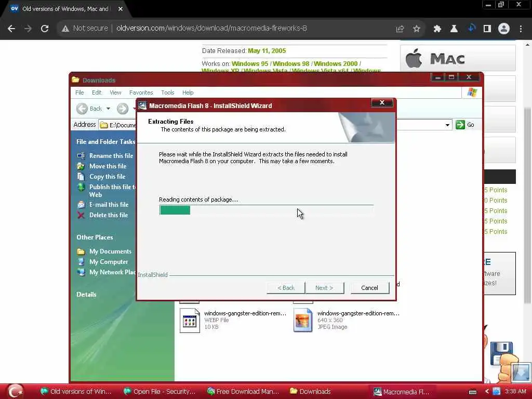The image size is (532, 399).
Task: Bookmark this page with the star icon
Action: click(416, 29)
